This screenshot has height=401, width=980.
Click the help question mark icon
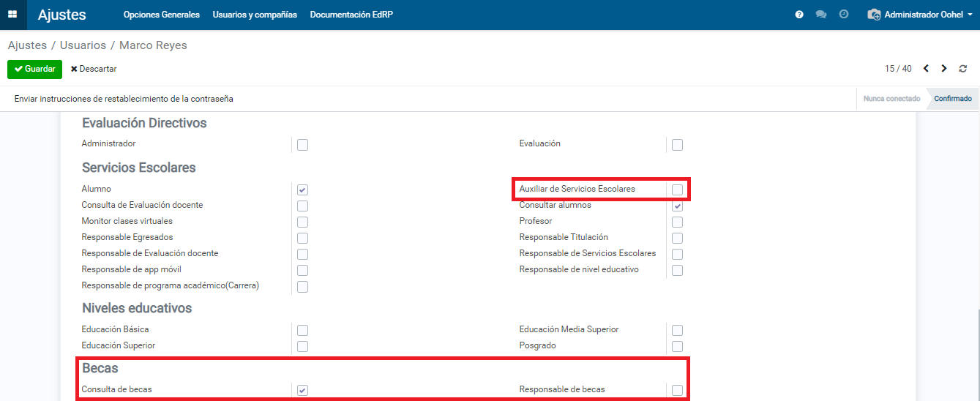coord(799,15)
